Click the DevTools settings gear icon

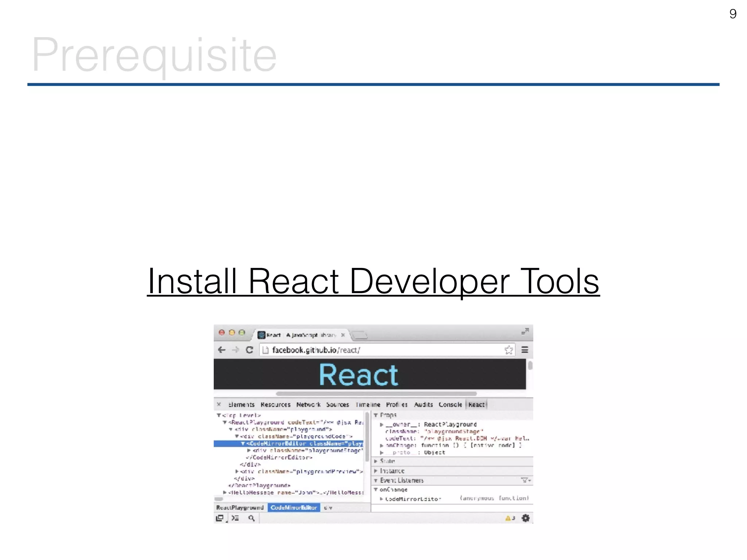(x=525, y=518)
